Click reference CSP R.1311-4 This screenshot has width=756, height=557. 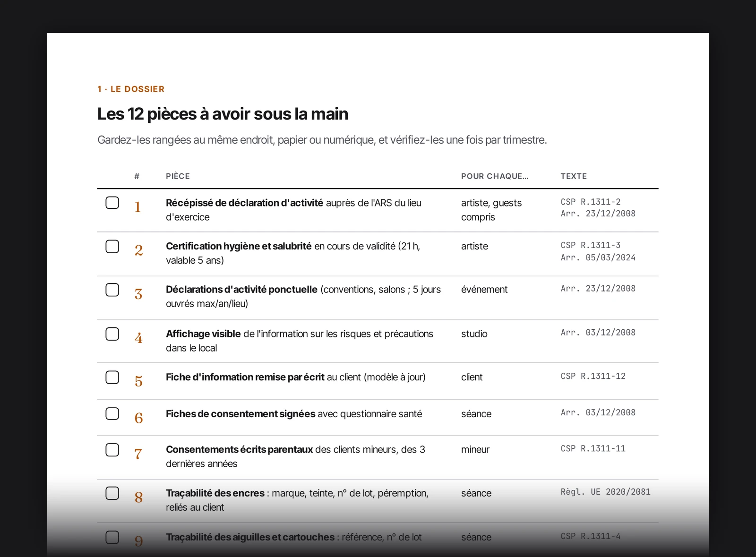[591, 536]
